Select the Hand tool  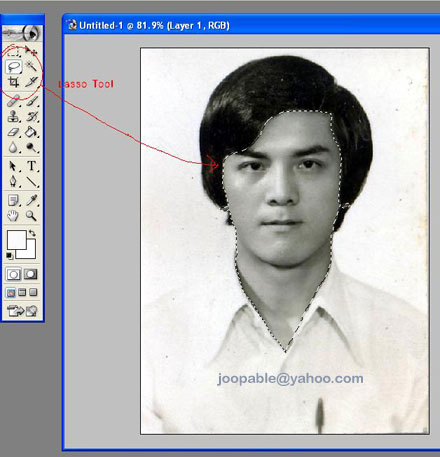tap(14, 216)
